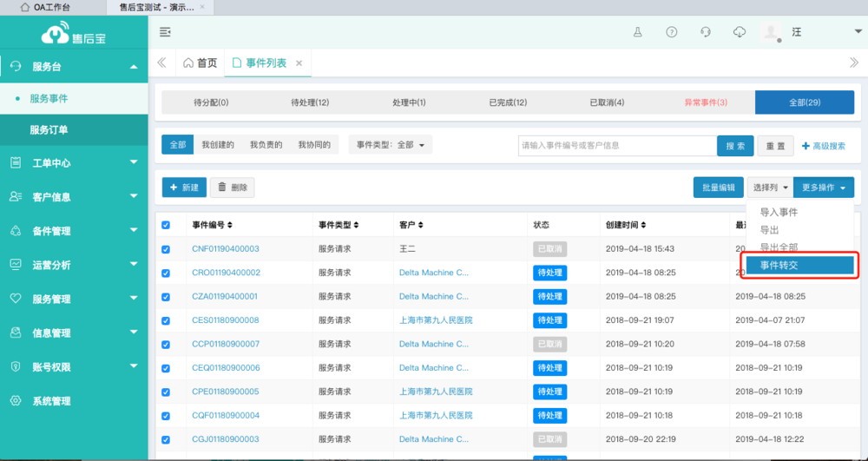This screenshot has width=868, height=461.
Task: Open event link CGJ01180900003
Action: (x=226, y=439)
